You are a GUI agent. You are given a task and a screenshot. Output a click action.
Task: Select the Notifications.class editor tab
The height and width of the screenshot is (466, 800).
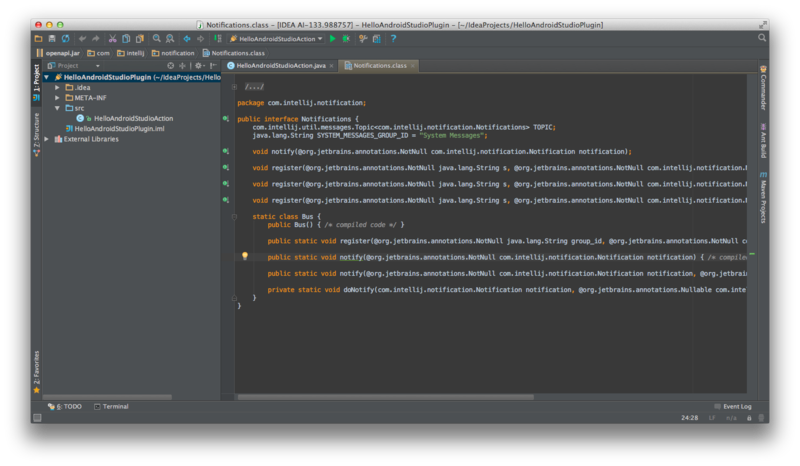pos(379,65)
